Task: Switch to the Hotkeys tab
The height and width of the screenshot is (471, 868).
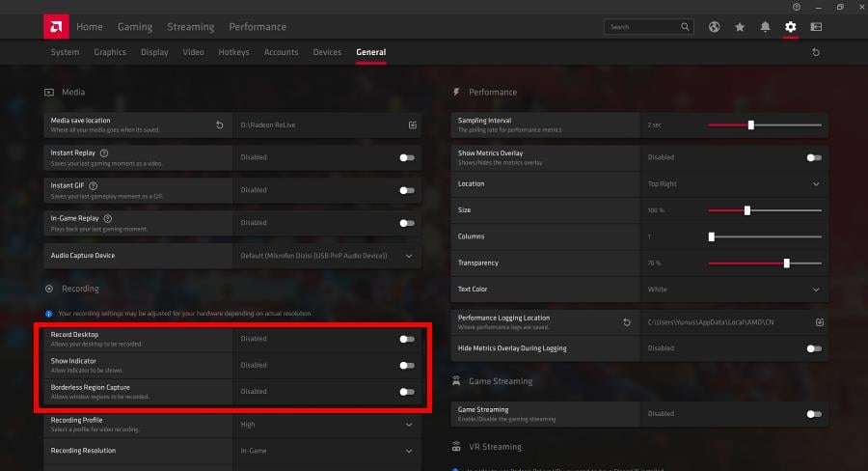Action: 233,52
